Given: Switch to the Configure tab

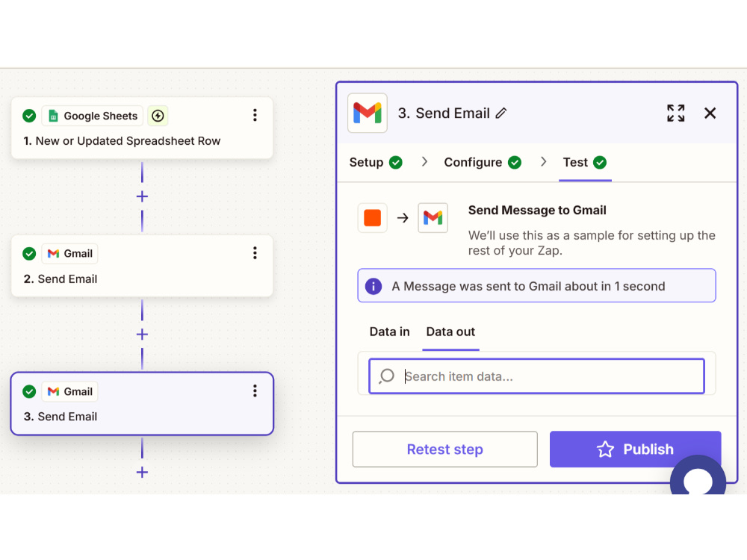Looking at the screenshot, I should pos(482,162).
